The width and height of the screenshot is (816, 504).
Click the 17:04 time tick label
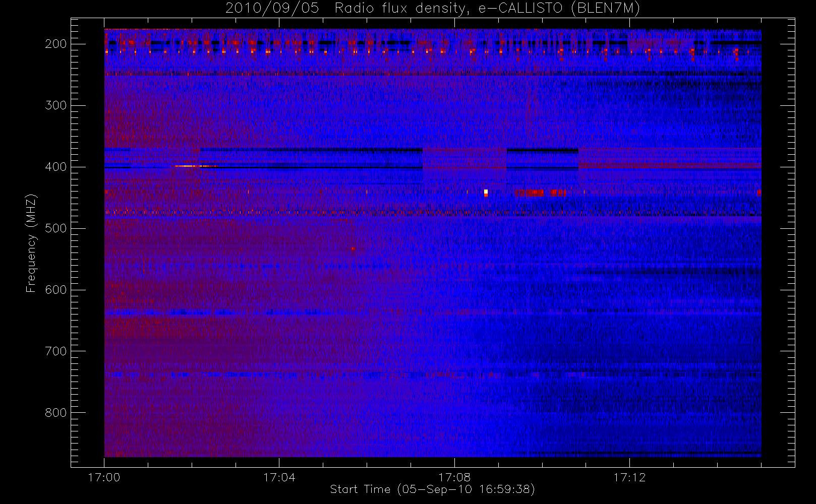pos(279,477)
